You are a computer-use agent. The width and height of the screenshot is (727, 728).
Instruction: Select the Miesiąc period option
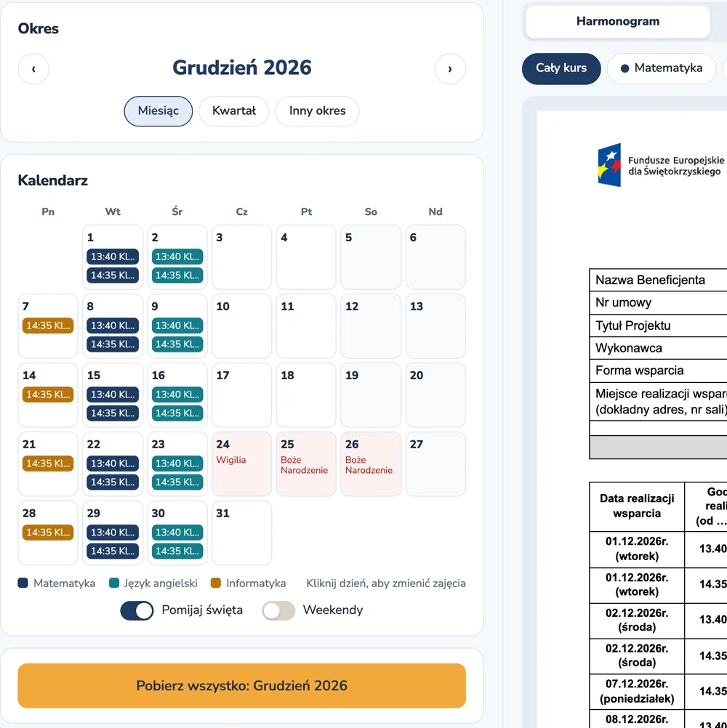pyautogui.click(x=158, y=111)
